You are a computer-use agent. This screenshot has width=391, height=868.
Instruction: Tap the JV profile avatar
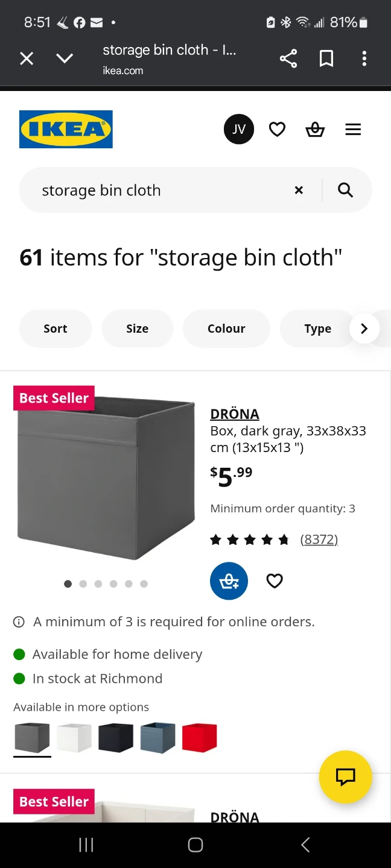(239, 130)
